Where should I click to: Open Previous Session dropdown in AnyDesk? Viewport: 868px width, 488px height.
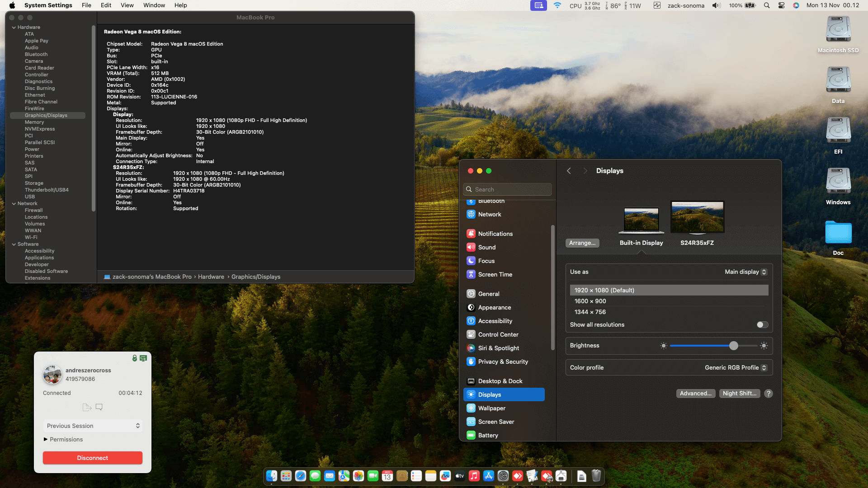tap(93, 426)
